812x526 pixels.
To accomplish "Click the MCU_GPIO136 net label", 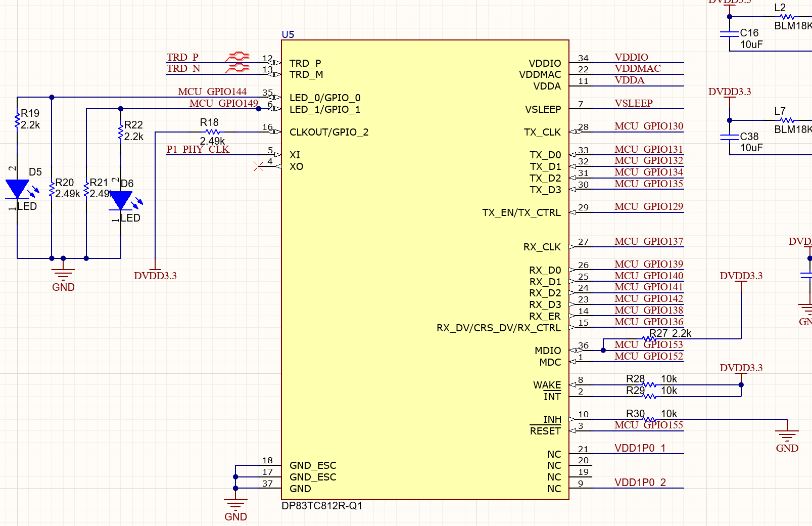I will 649,322.
